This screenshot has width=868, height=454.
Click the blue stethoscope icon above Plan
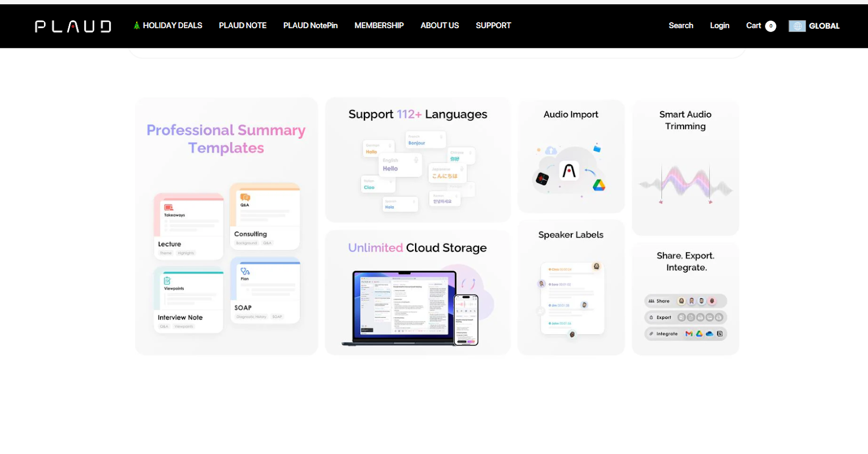(x=245, y=271)
